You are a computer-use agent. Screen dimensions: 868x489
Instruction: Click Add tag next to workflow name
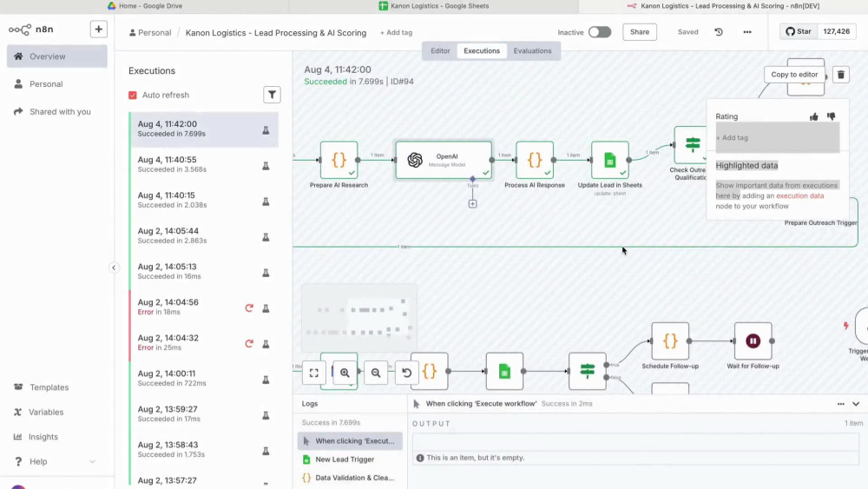tap(396, 33)
